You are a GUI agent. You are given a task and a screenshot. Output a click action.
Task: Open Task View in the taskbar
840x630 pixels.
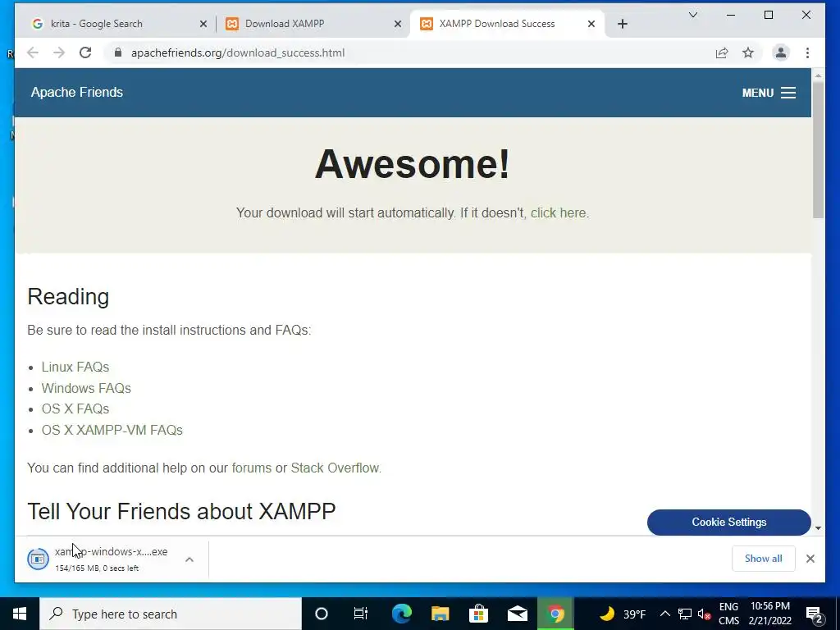361,614
